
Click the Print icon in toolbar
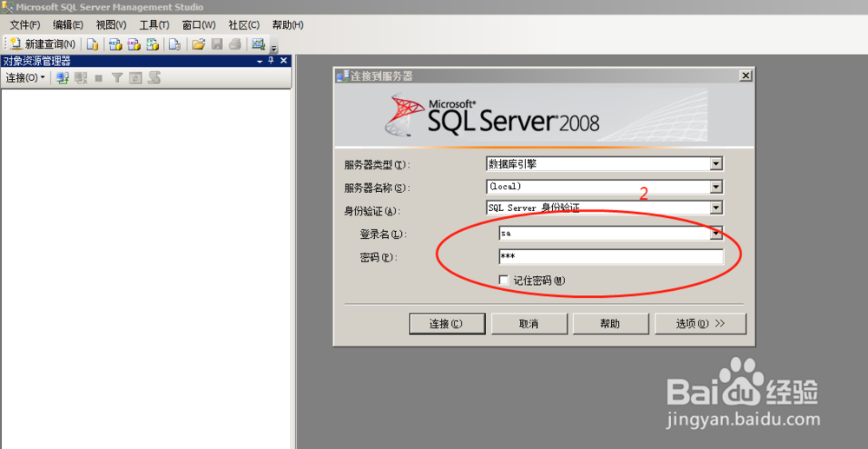(235, 44)
